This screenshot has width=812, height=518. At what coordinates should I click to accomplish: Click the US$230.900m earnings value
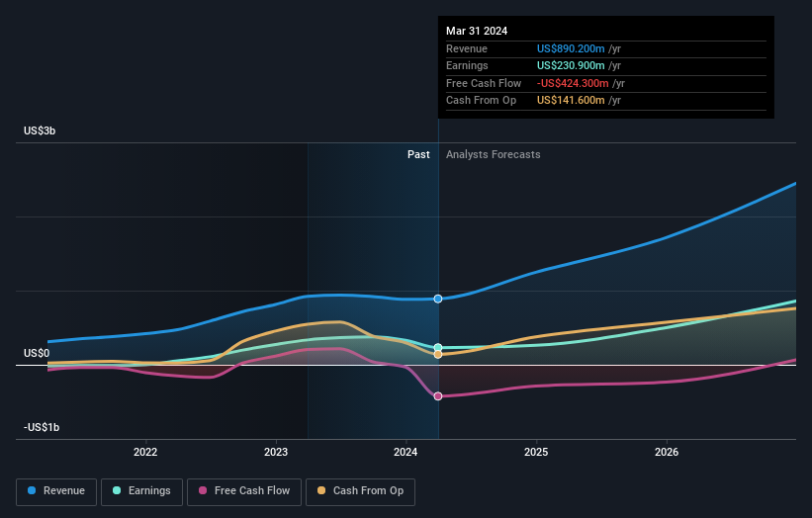tap(571, 65)
